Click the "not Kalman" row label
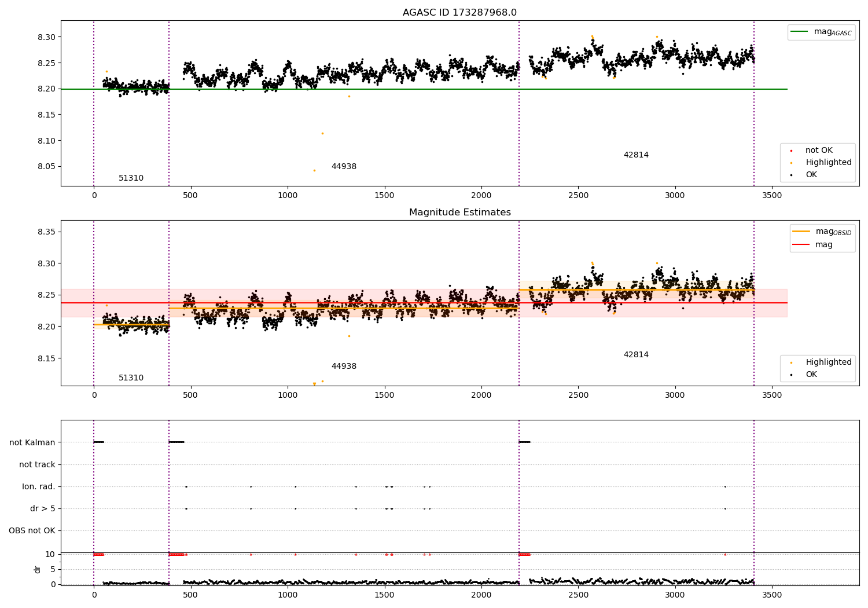 point(32,442)
